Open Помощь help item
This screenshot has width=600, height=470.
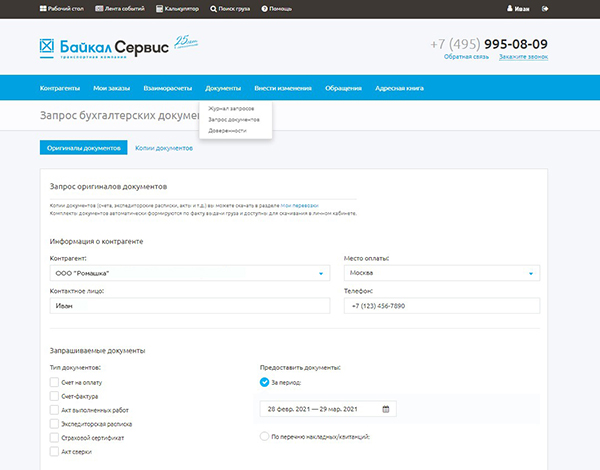click(x=276, y=8)
